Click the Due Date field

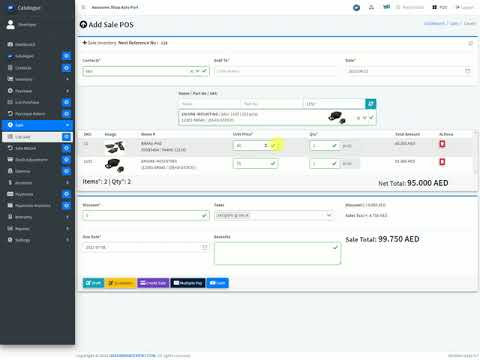pyautogui.click(x=146, y=247)
